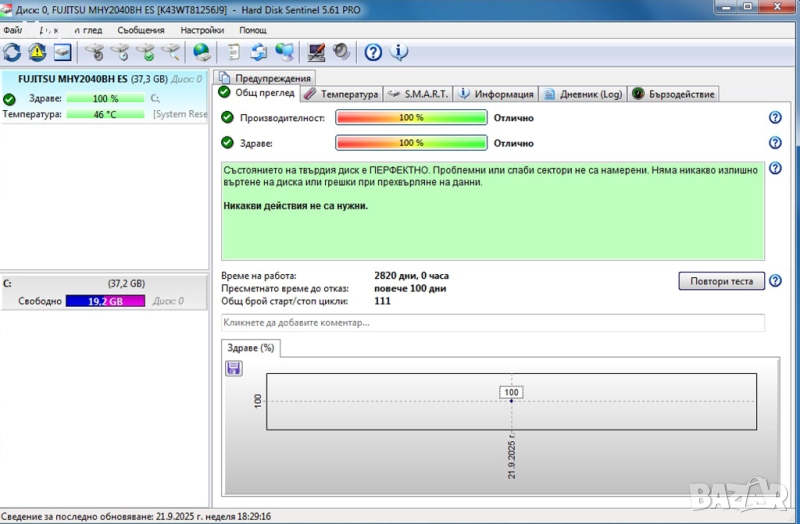Viewport: 800px width, 524px height.
Task: Click the globe toolbar icon
Action: coord(202,52)
